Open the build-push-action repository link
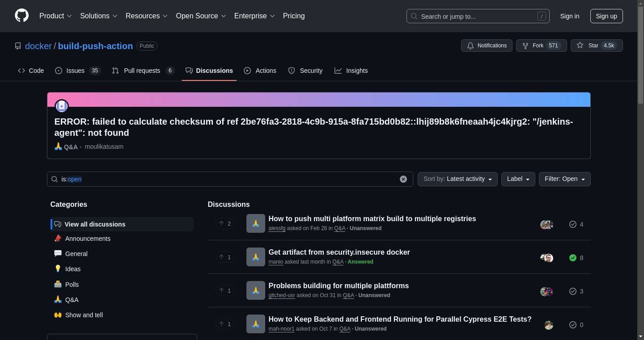This screenshot has width=644, height=340. (x=95, y=46)
